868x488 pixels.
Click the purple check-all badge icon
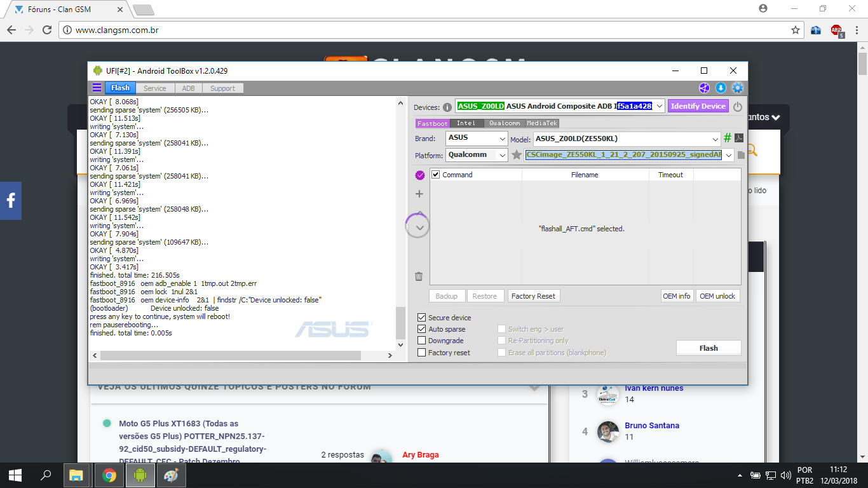419,175
